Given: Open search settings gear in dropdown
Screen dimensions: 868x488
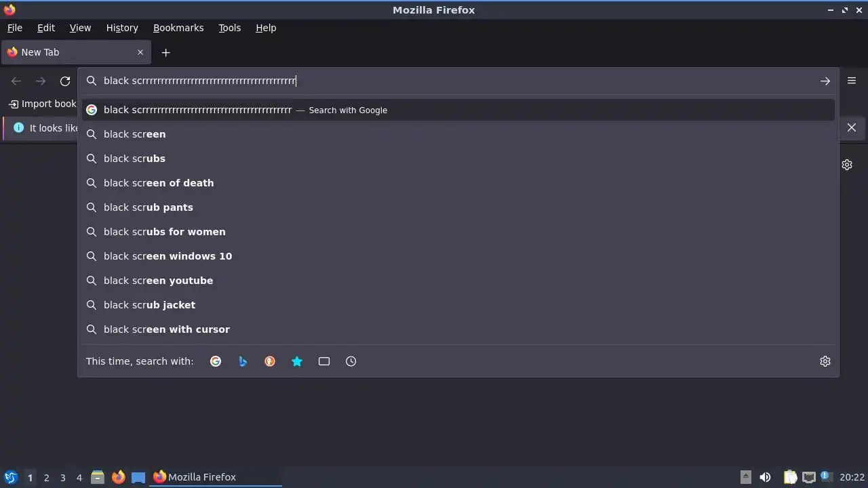Looking at the screenshot, I should click(x=825, y=361).
